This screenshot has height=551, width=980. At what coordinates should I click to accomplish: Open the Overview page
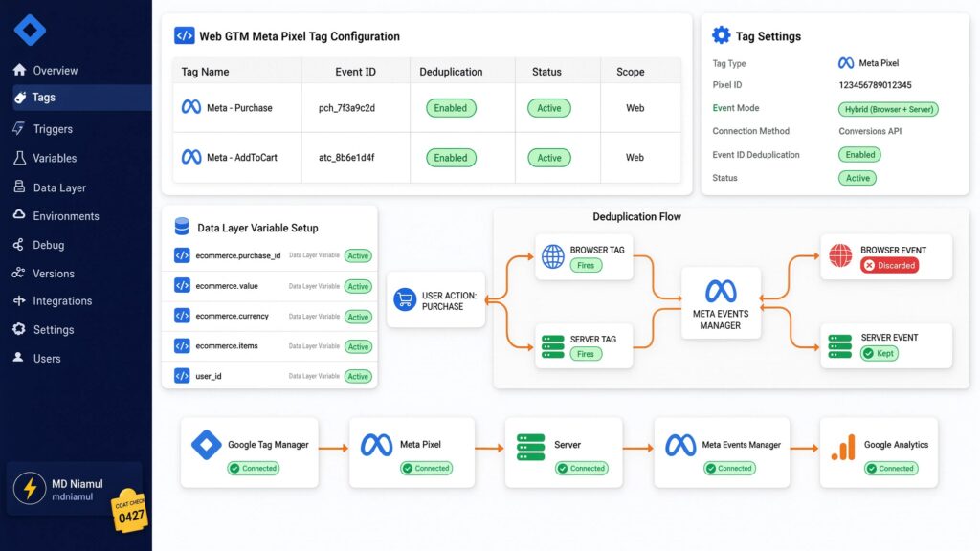point(55,71)
